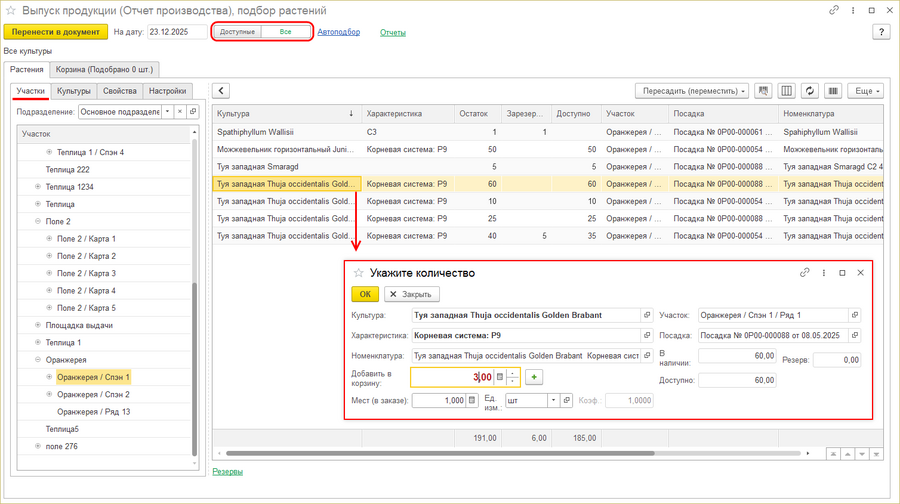The image size is (900, 504).
Task: Open the Автоподбор link
Action: point(338,32)
